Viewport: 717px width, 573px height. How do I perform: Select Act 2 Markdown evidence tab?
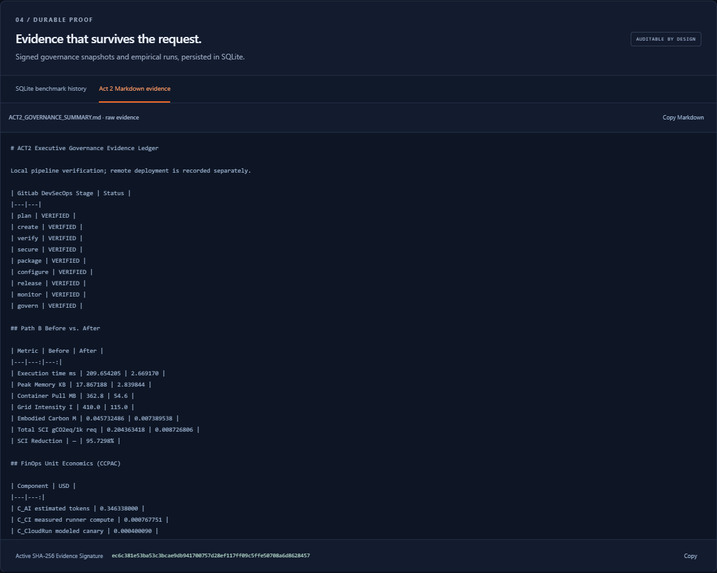[134, 89]
